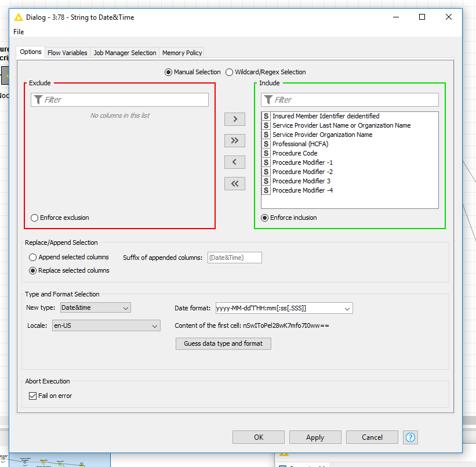Click the S type icon next to Procedure Code
The width and height of the screenshot is (476, 467).
[x=266, y=153]
